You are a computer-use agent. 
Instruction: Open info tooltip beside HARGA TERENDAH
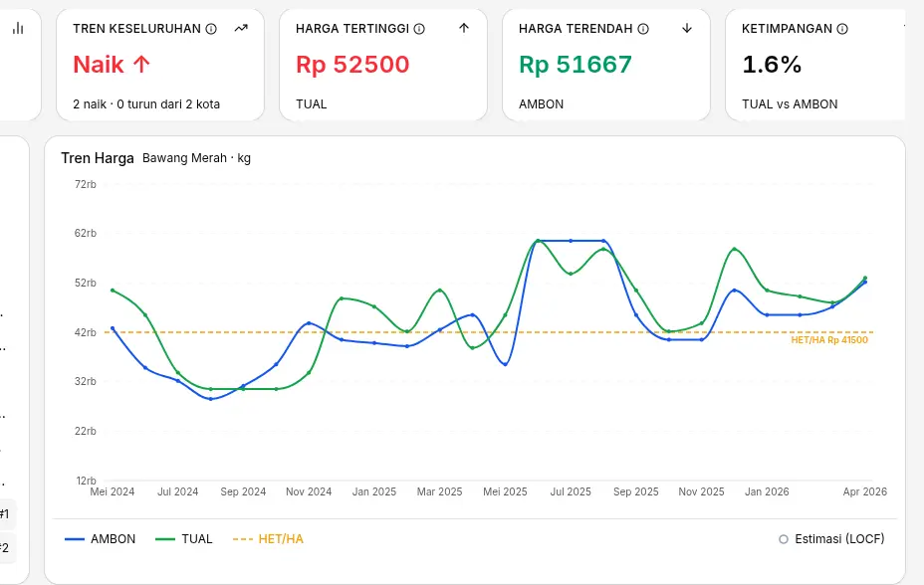[643, 29]
